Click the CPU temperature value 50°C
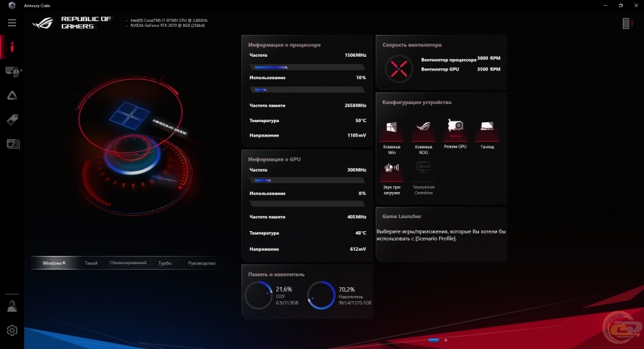 [x=361, y=121]
